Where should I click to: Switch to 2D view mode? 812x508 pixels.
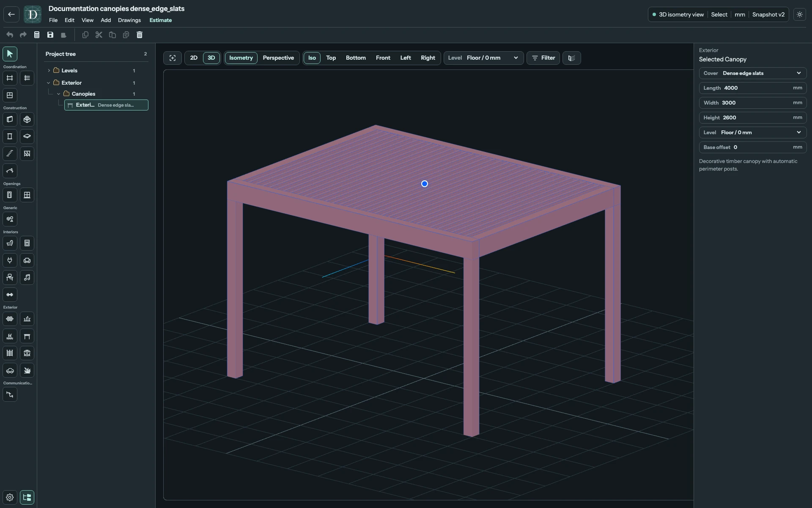[x=194, y=58]
